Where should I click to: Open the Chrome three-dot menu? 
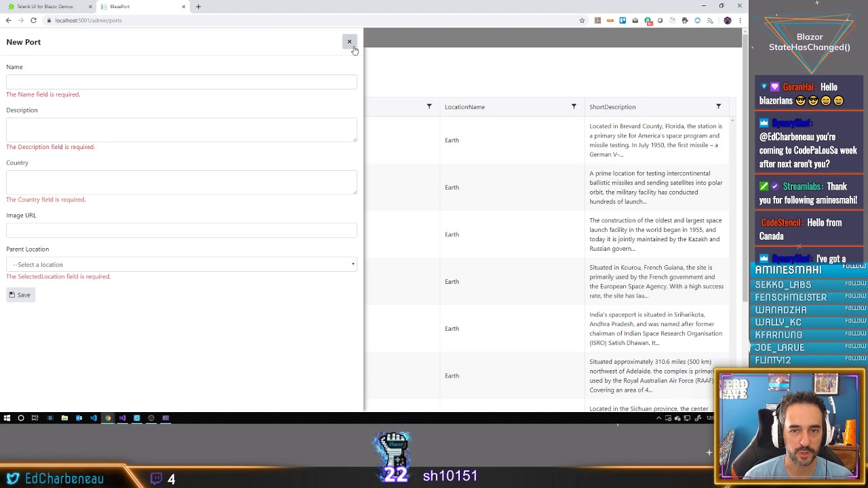tap(740, 20)
